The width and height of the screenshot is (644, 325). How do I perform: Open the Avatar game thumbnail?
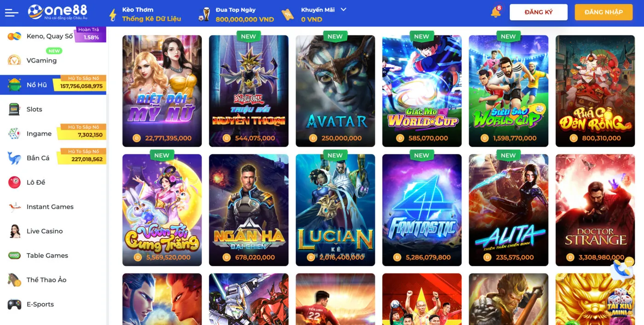335,91
